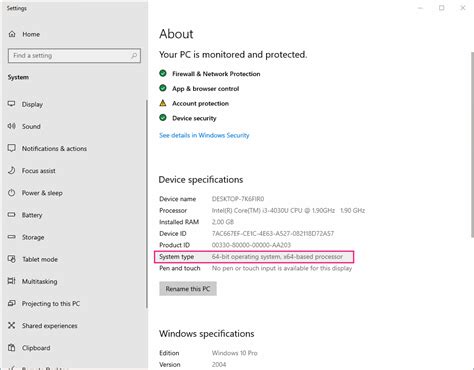Maximize the Settings window

tap(442, 8)
